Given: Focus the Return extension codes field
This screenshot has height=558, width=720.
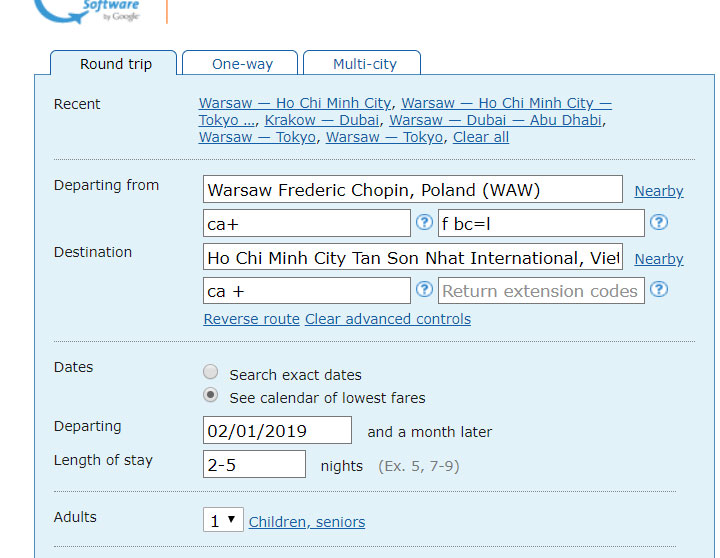Looking at the screenshot, I should (541, 290).
